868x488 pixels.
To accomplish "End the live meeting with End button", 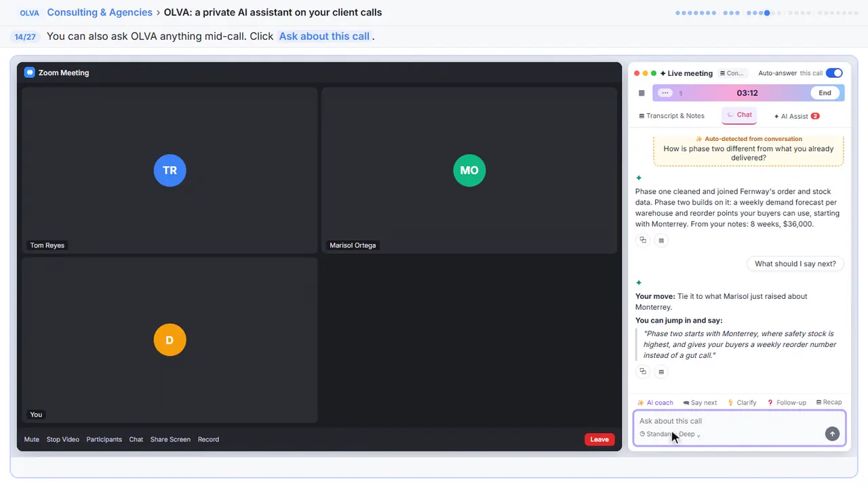I will pos(825,93).
